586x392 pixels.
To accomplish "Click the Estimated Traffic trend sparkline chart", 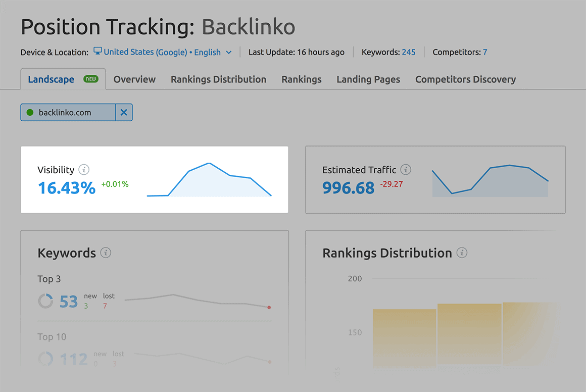I will (491, 181).
